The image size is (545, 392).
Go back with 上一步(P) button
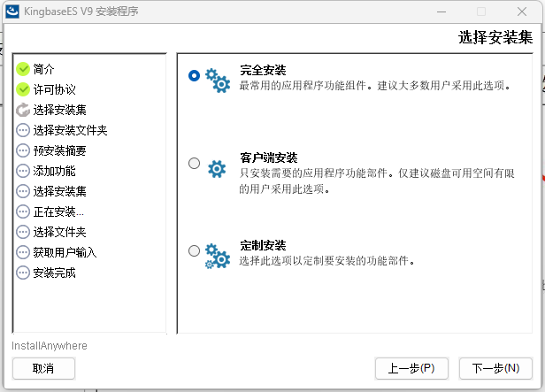click(x=411, y=368)
